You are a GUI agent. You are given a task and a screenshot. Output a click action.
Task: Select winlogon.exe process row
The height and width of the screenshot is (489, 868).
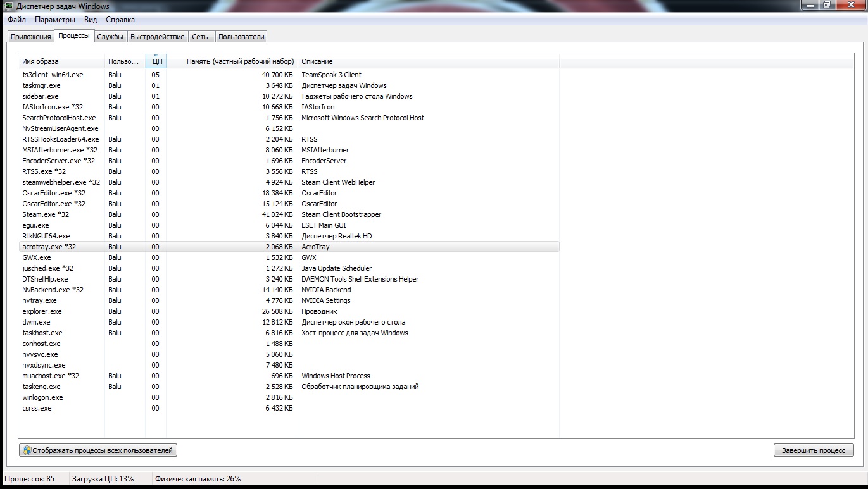tap(289, 397)
